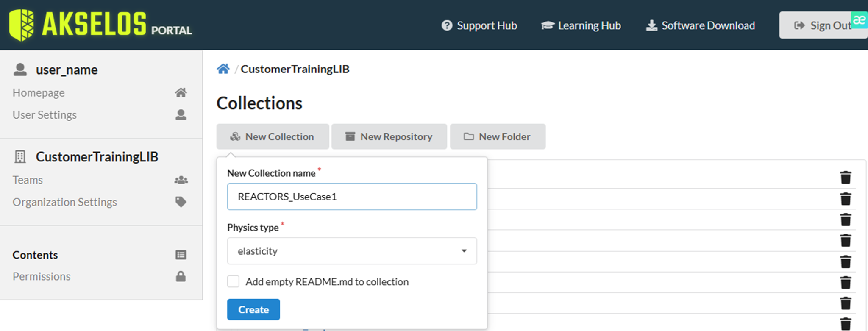Open the Support Hub link
Viewport: 868px width, 331px height.
pyautogui.click(x=479, y=25)
